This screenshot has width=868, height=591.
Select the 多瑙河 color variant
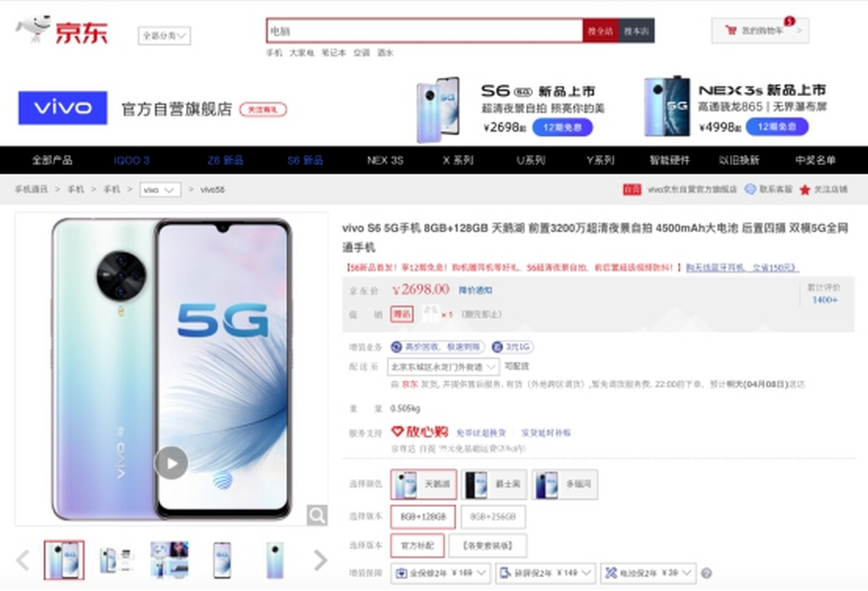[565, 485]
